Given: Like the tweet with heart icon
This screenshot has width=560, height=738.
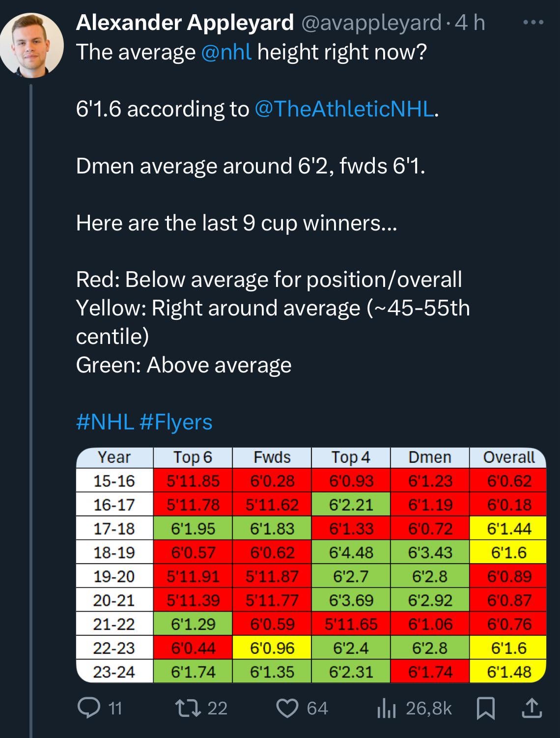Looking at the screenshot, I should (288, 708).
